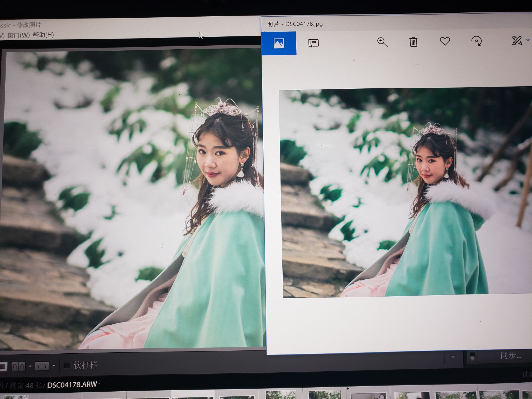Open dropdown arrow next to YY button
Viewport: 532px width, 399px height.
pyautogui.click(x=54, y=366)
